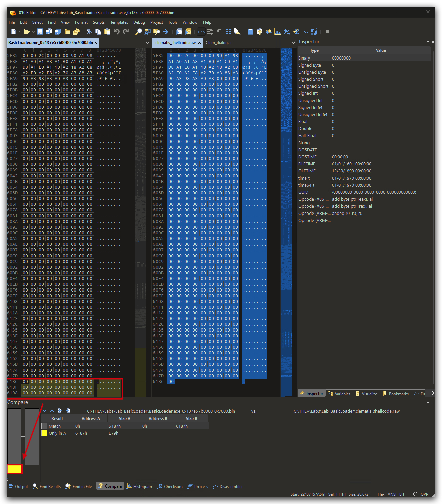Expand the New file dropdown arrow

(20, 32)
